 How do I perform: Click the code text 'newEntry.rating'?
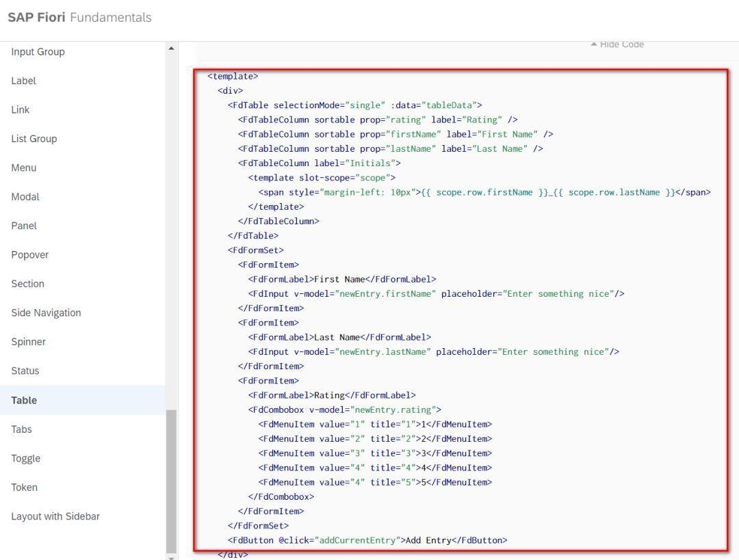(393, 410)
